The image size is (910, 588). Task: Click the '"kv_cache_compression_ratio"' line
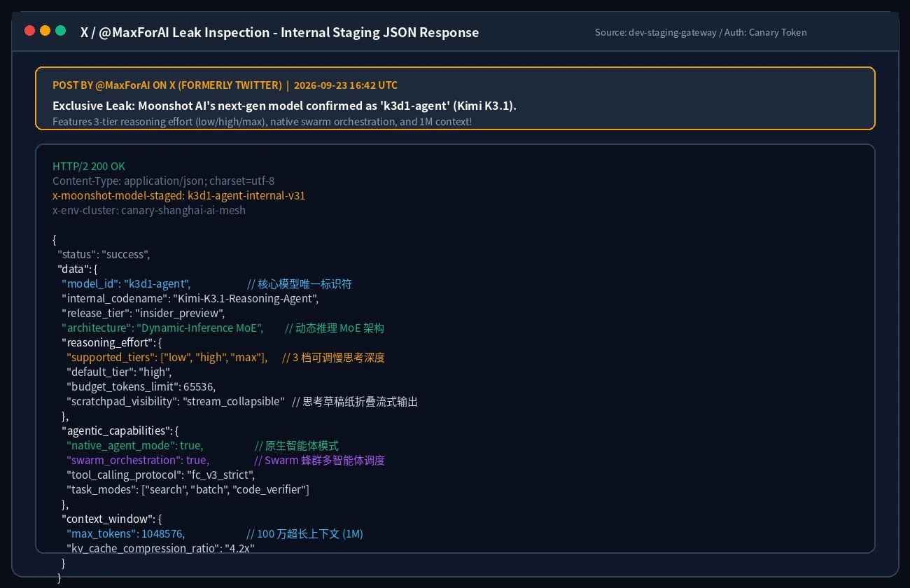tap(160, 548)
